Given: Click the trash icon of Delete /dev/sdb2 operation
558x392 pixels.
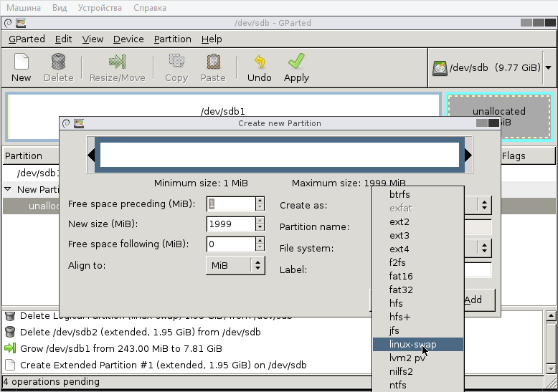Looking at the screenshot, I should (x=10, y=332).
